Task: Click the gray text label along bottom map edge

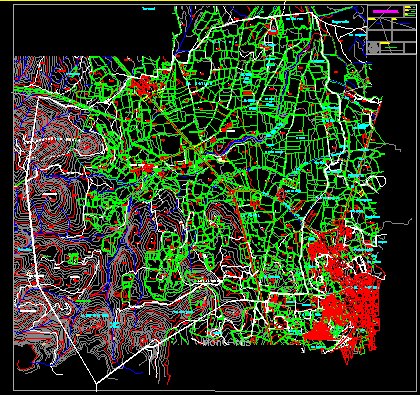Action: point(227,342)
